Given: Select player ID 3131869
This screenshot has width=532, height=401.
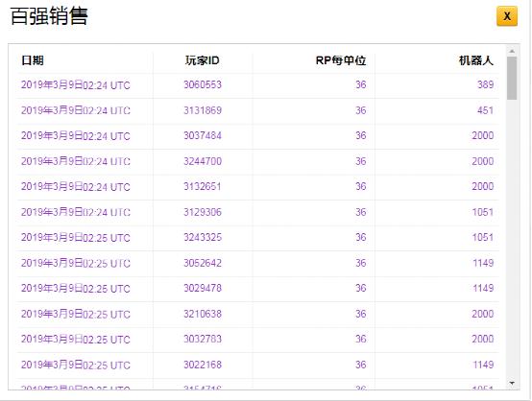Looking at the screenshot, I should pos(203,110).
